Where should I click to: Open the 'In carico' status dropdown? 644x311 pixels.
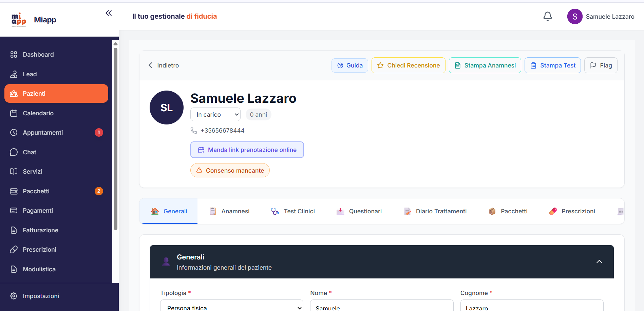(215, 114)
